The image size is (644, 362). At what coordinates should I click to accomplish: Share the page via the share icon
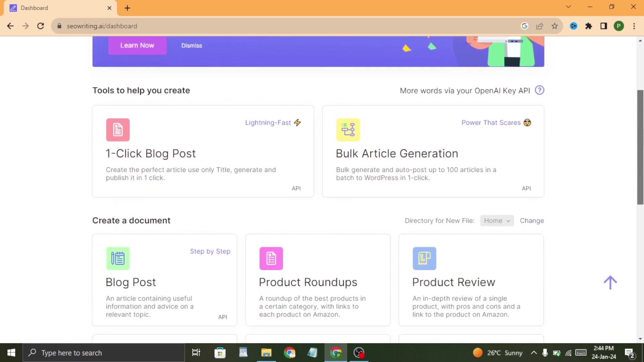[x=540, y=26]
